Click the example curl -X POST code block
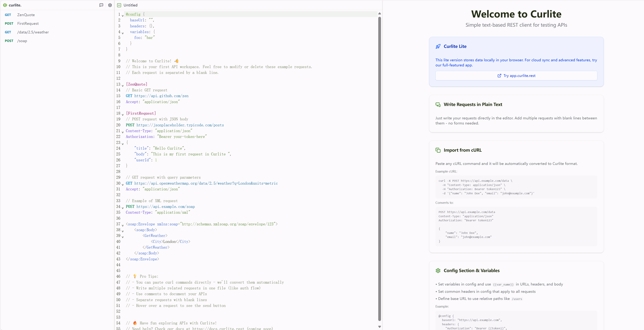 tap(516, 187)
